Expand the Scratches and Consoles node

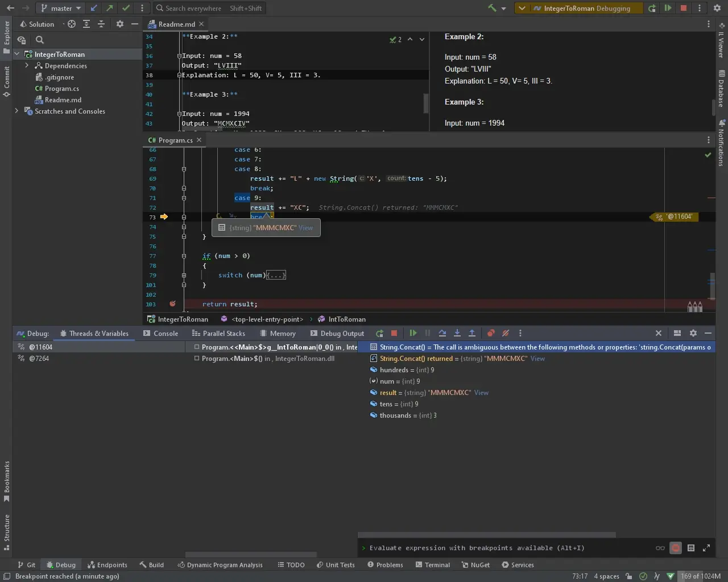pyautogui.click(x=16, y=111)
